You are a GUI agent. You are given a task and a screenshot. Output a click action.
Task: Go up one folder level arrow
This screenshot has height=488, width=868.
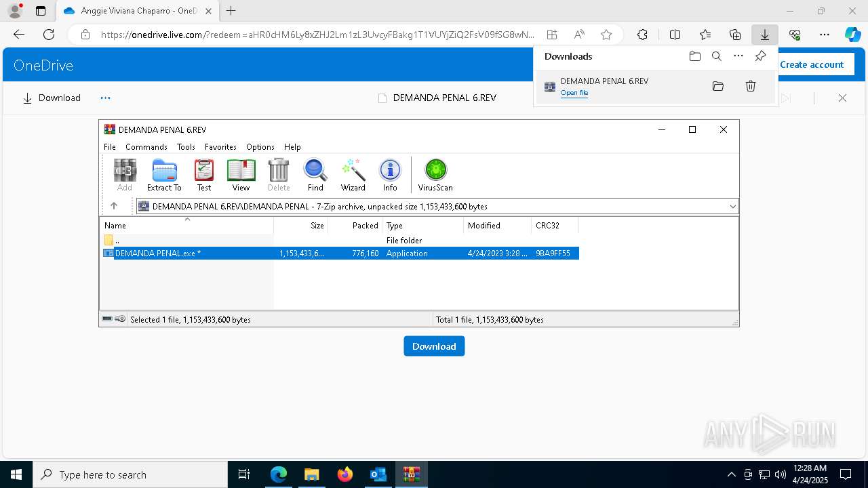pos(114,206)
